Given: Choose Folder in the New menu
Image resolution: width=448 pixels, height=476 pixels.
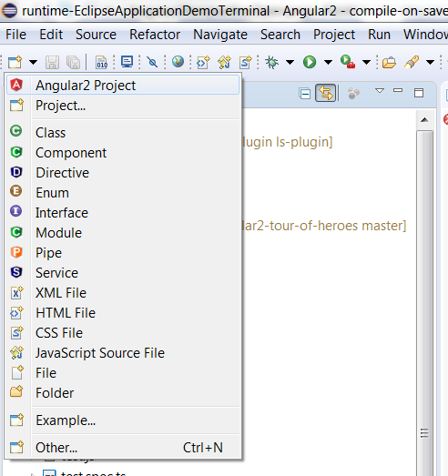Looking at the screenshot, I should (x=123, y=393).
